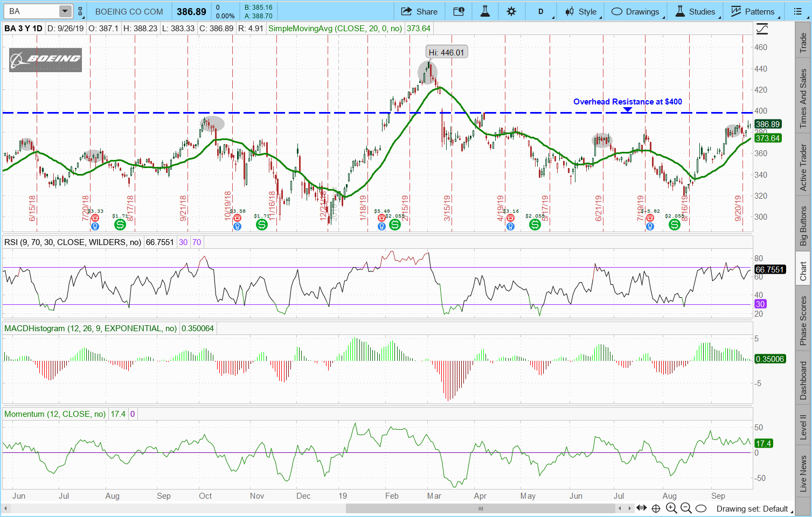812x517 pixels.
Task: Open the Style dropdown menu
Action: click(581, 11)
